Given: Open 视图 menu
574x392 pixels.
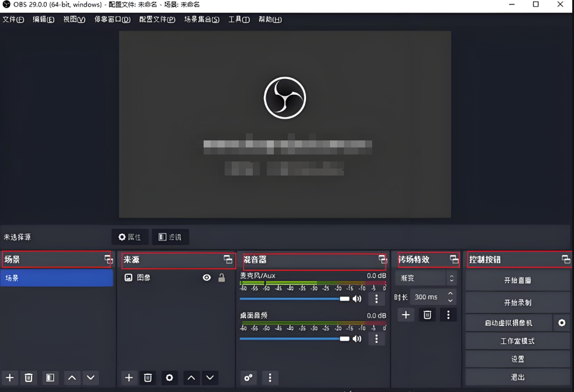Looking at the screenshot, I should pyautogui.click(x=74, y=19).
